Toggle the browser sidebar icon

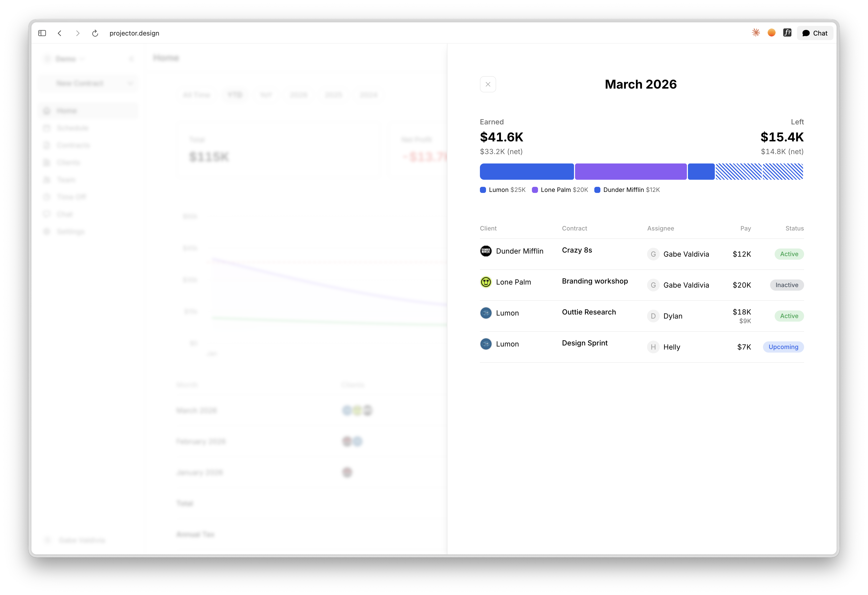42,33
